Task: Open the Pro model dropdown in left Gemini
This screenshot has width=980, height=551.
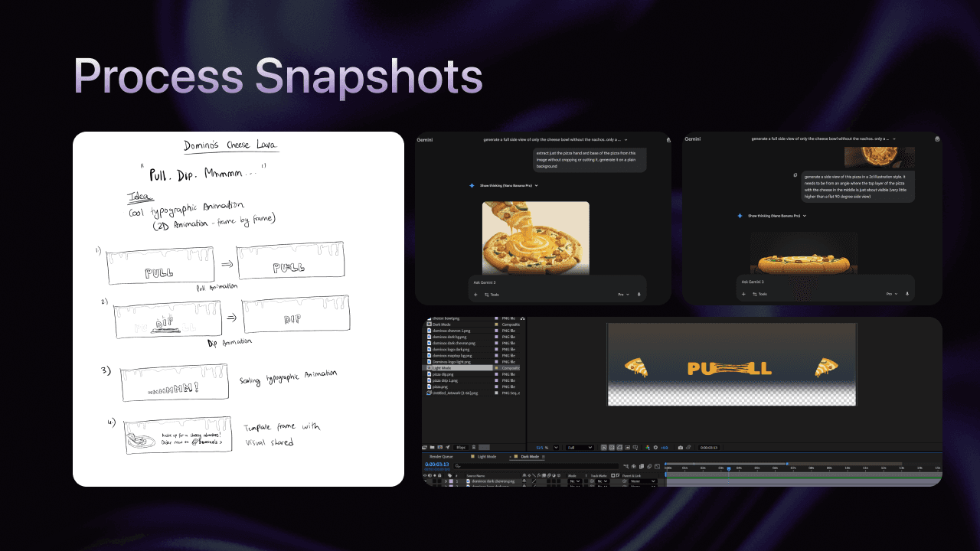Action: [x=623, y=294]
